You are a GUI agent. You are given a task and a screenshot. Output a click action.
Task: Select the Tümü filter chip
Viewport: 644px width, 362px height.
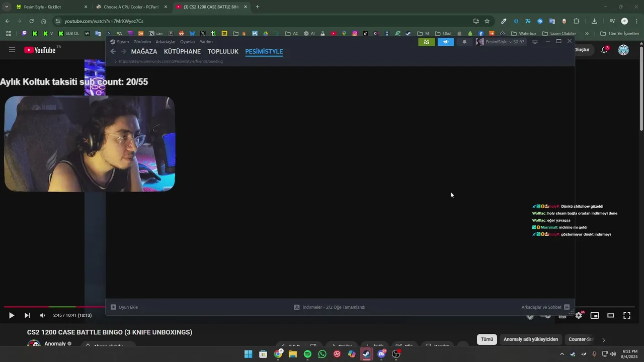click(x=487, y=339)
